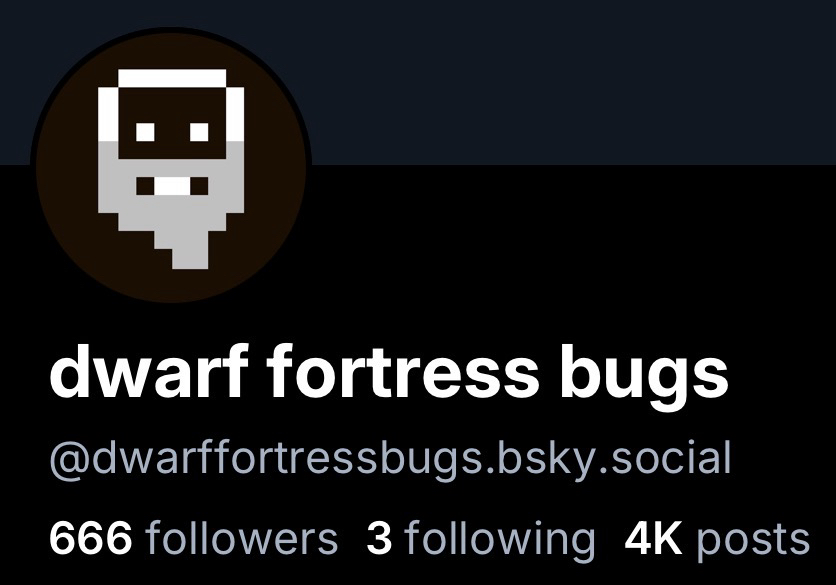Screen dimensions: 836x585
Task: Click the word "dwarf" in the title
Action: coord(149,371)
